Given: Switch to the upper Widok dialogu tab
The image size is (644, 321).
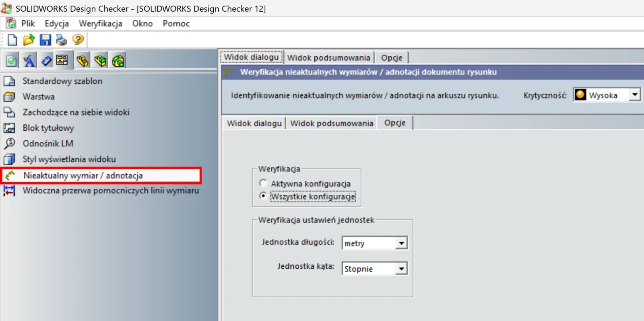Looking at the screenshot, I should (252, 57).
